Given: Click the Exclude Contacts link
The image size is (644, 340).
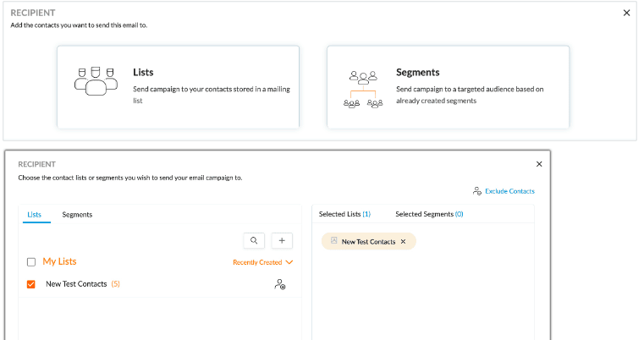Looking at the screenshot, I should [x=509, y=191].
